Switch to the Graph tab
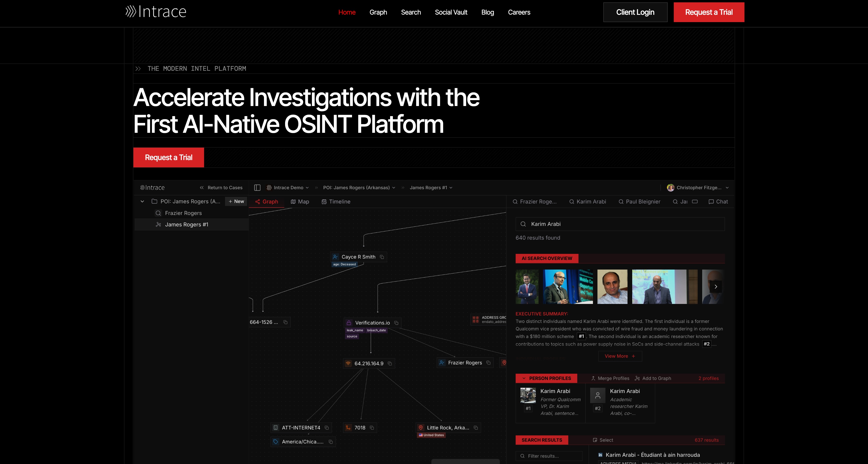 click(x=266, y=201)
